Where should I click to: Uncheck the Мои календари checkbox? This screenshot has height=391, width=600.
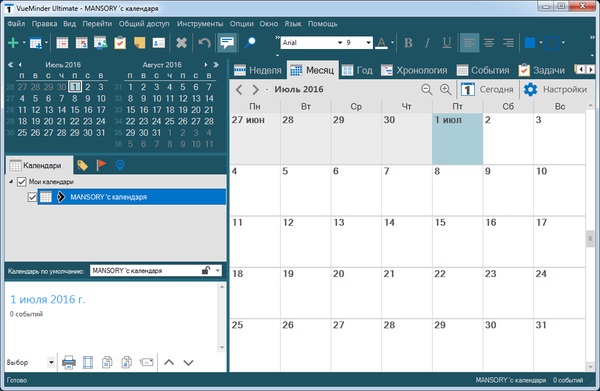pyautogui.click(x=21, y=182)
